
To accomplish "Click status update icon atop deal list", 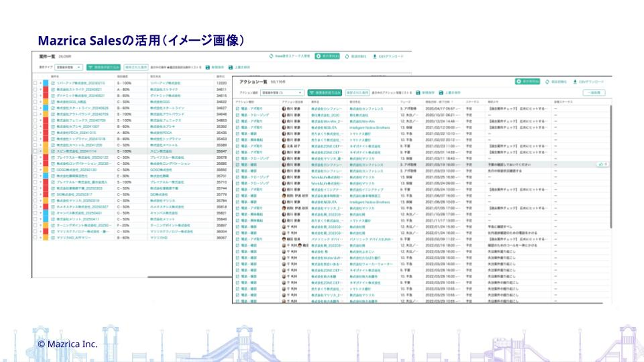I will tap(271, 57).
